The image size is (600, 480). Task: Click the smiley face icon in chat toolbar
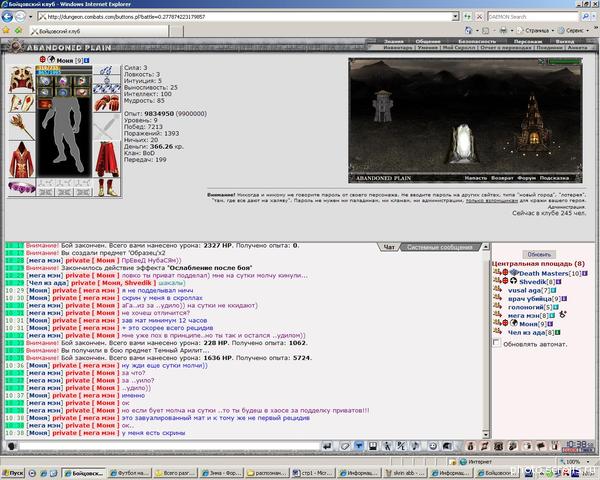pos(432,446)
